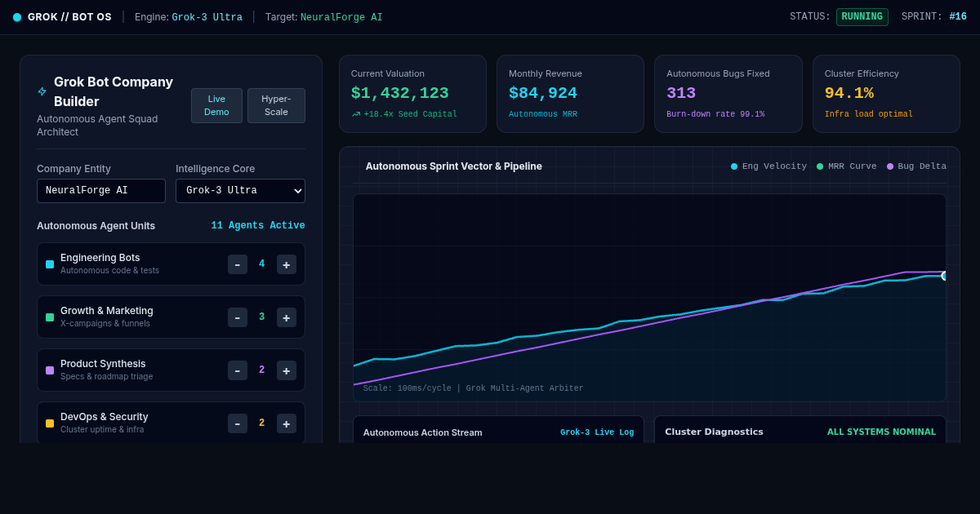This screenshot has height=514, width=980.
Task: Focus the Company Entity input field
Action: tap(101, 191)
